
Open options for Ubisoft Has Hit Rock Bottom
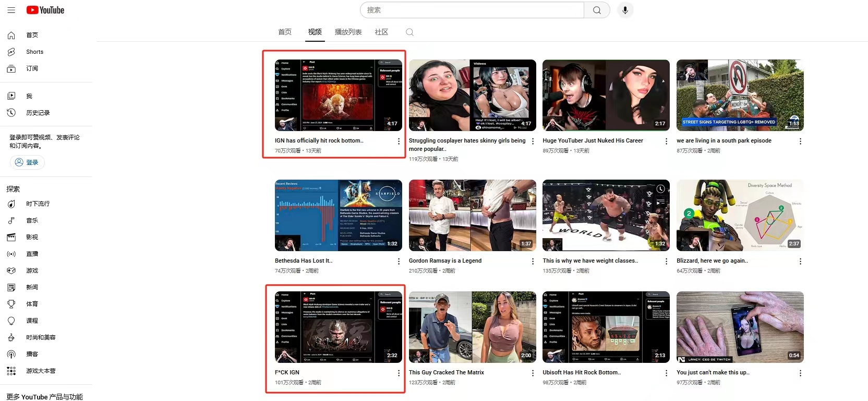coord(666,373)
